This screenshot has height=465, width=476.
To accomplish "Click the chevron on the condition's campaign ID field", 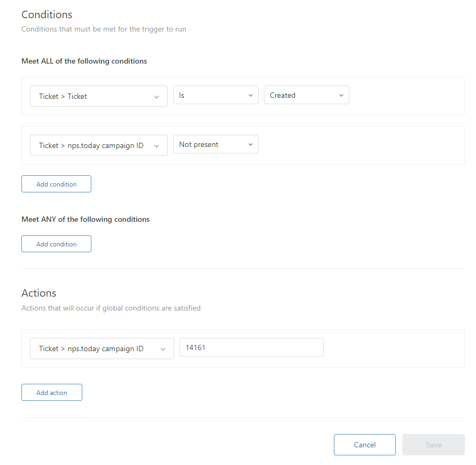I will click(157, 146).
